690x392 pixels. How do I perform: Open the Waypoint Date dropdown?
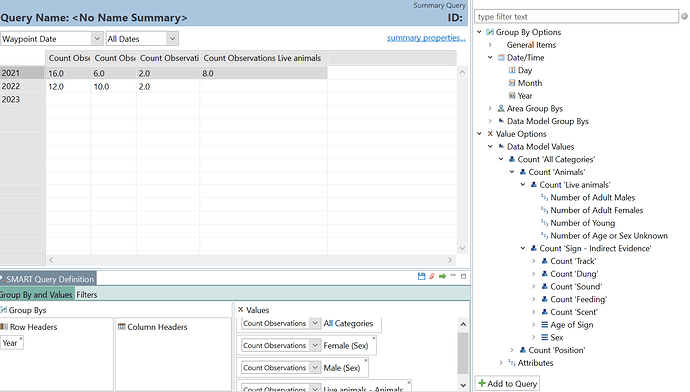97,39
